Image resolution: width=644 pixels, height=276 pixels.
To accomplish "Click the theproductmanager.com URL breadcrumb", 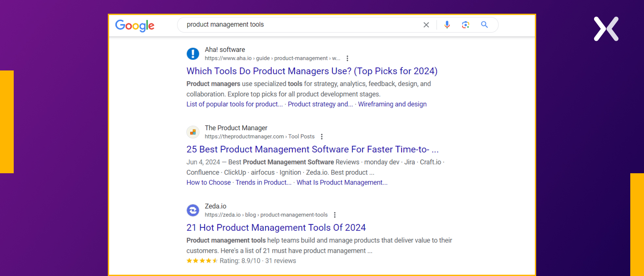I will pyautogui.click(x=260, y=137).
